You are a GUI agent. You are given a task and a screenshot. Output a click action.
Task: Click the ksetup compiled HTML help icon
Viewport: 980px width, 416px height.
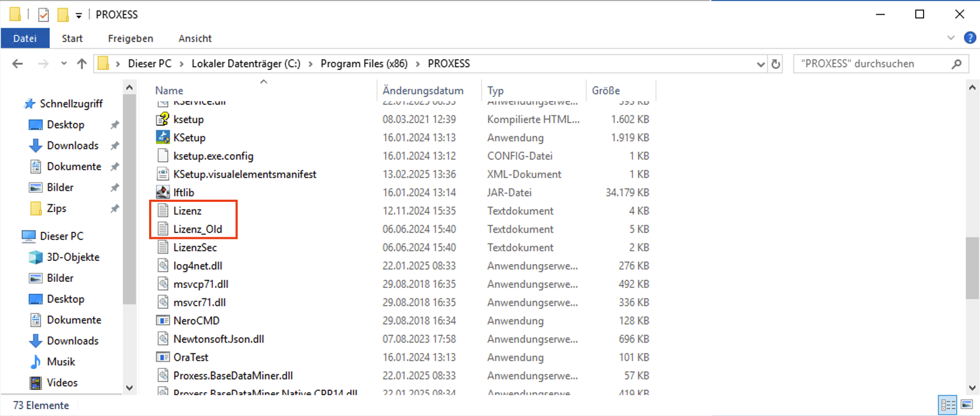coord(163,119)
